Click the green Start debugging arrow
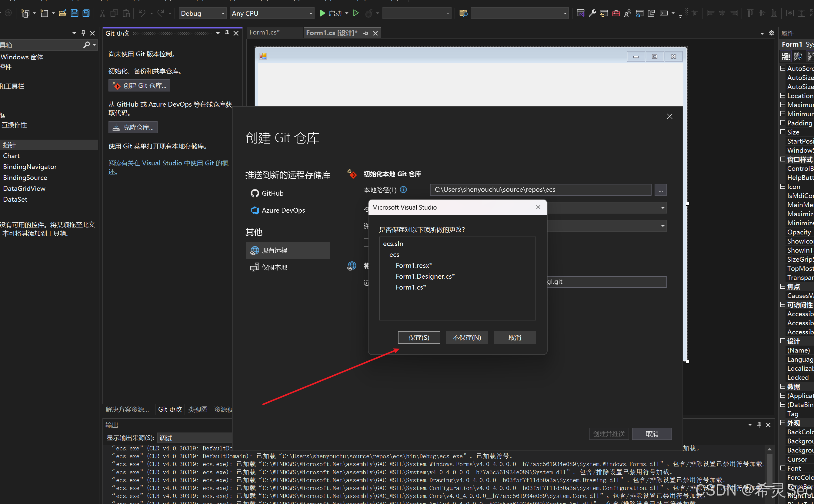 tap(322, 13)
